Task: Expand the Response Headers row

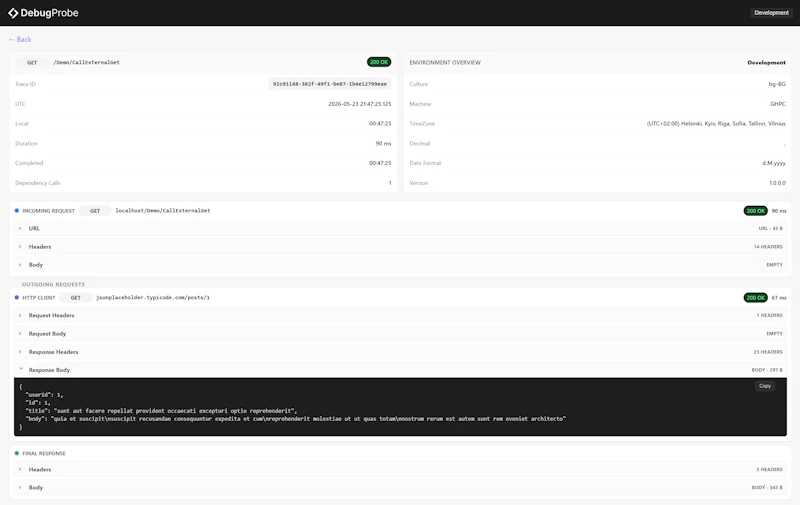Action: coord(400,352)
